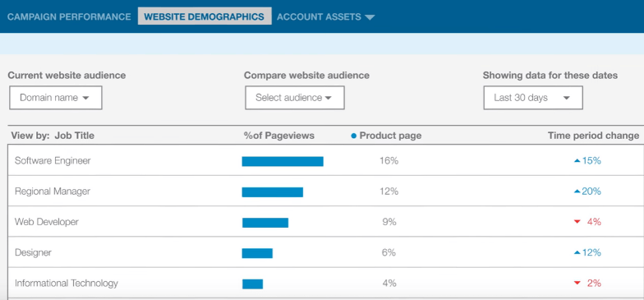Select the Website Demographics tab
This screenshot has height=300, width=644.
tap(204, 16)
